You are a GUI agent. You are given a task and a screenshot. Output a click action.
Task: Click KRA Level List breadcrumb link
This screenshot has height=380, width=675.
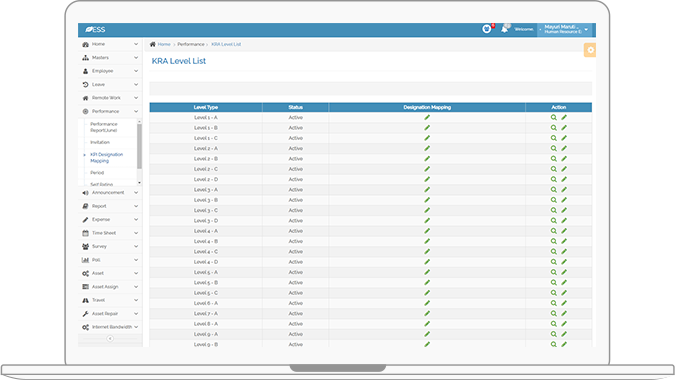[x=226, y=44]
